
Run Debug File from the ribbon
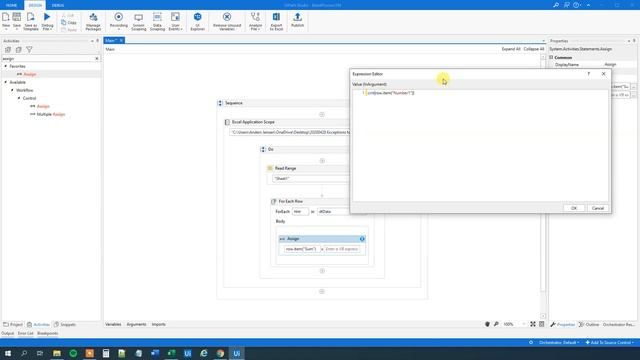[47, 21]
